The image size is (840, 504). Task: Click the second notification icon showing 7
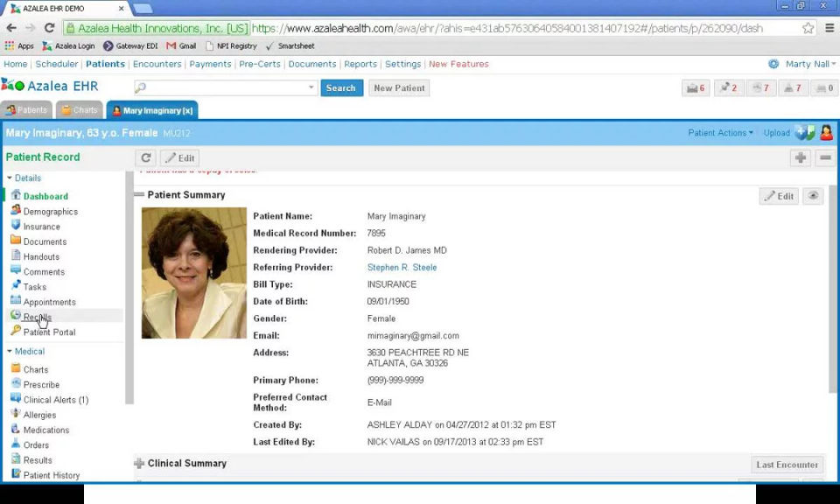click(793, 87)
